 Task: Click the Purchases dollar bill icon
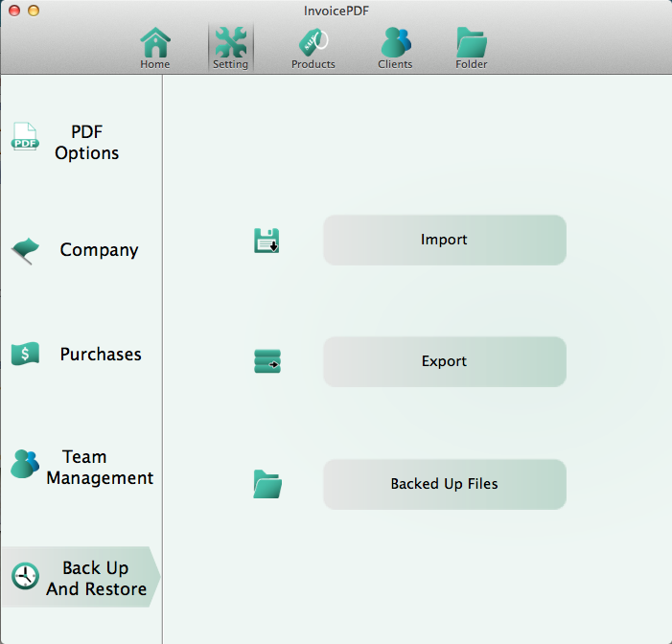(x=25, y=354)
